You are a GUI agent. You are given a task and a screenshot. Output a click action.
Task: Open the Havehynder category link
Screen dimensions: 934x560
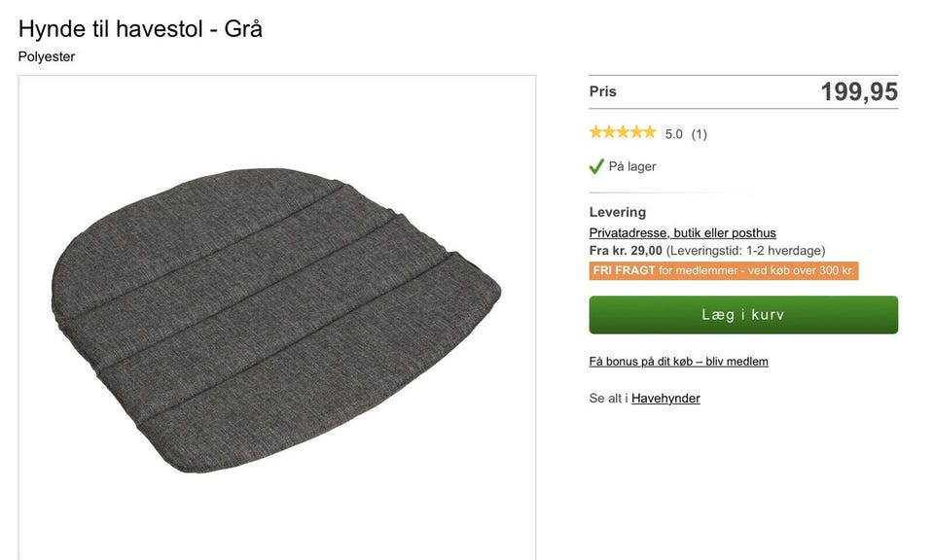coord(665,399)
